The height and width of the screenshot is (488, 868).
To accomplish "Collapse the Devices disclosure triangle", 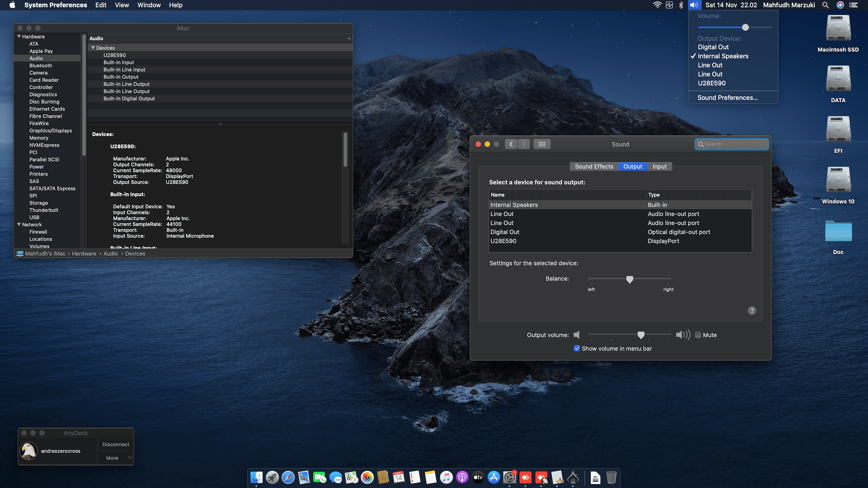I will coord(93,47).
